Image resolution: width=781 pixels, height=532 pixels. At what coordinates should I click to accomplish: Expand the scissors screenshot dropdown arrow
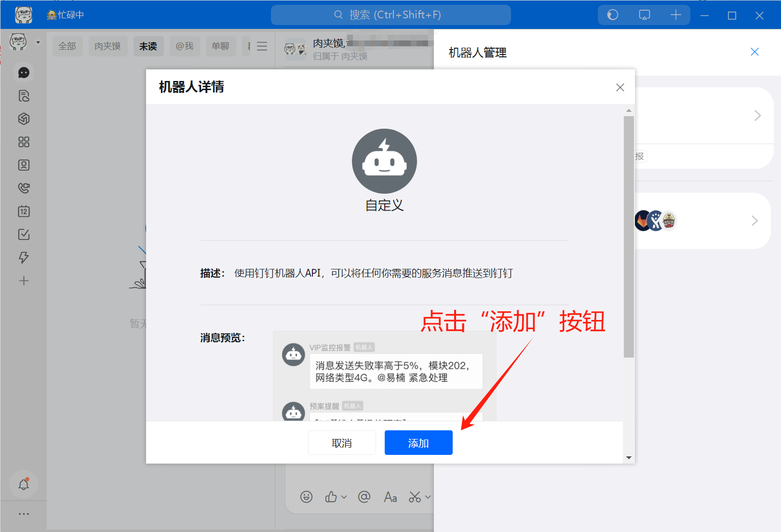[x=428, y=497]
